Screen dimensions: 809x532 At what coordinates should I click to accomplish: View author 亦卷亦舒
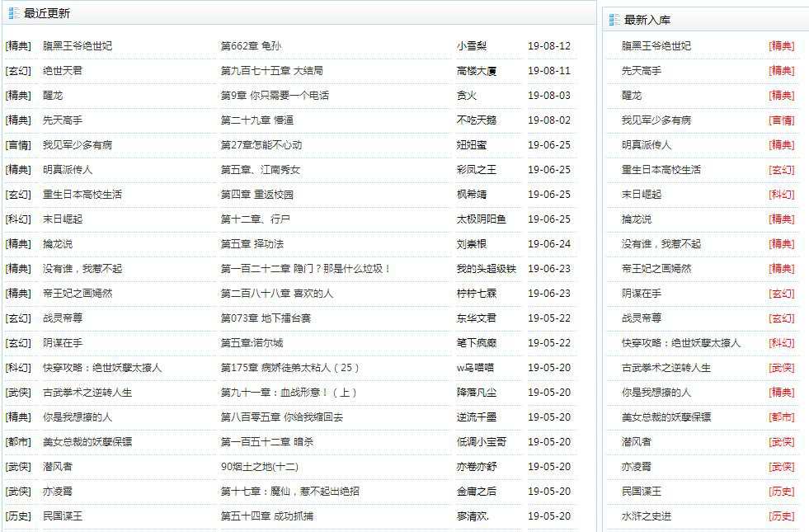(x=476, y=467)
